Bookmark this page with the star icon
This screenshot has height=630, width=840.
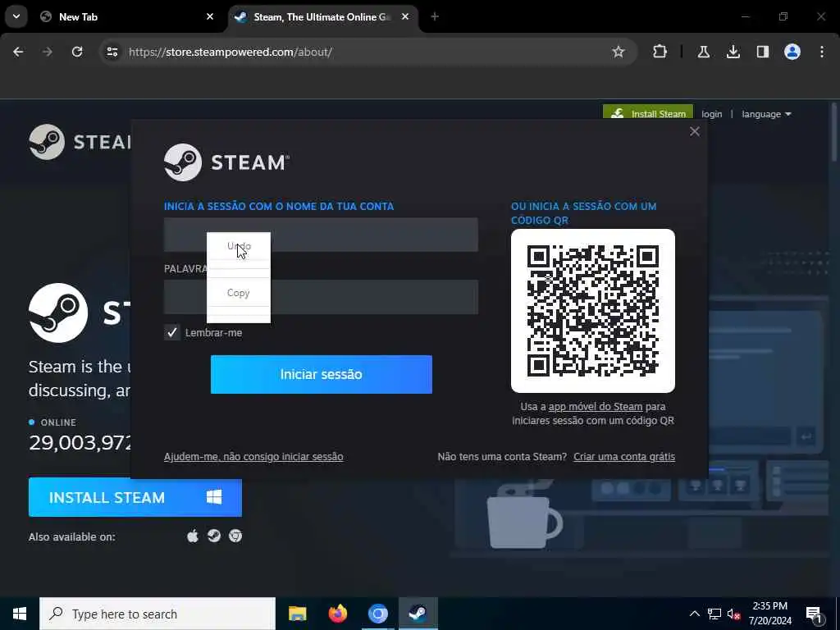(619, 52)
